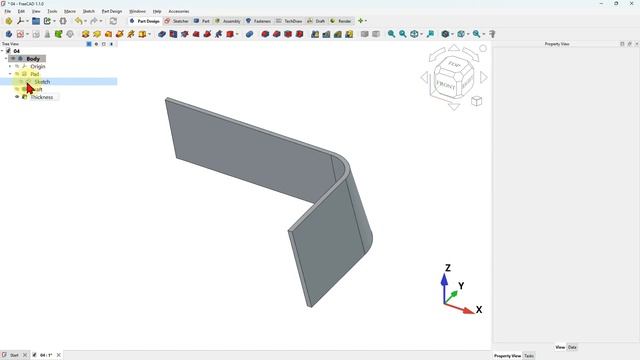Select the Thickness tree item
Viewport: 640px width, 360px height.
click(42, 97)
